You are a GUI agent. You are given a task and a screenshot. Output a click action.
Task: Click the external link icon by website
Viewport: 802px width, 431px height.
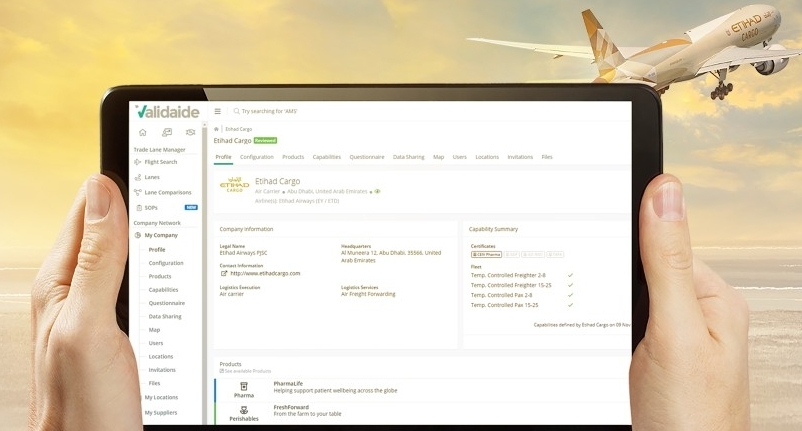click(224, 274)
